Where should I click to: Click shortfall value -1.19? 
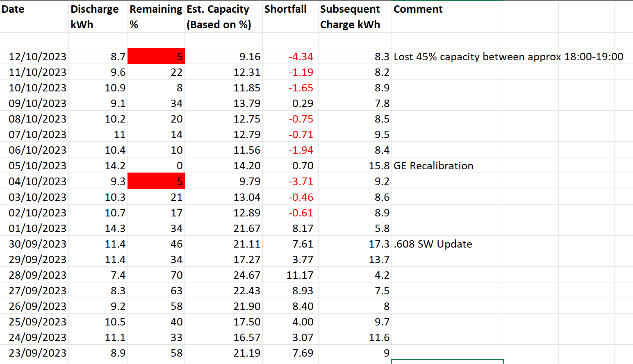click(x=290, y=72)
